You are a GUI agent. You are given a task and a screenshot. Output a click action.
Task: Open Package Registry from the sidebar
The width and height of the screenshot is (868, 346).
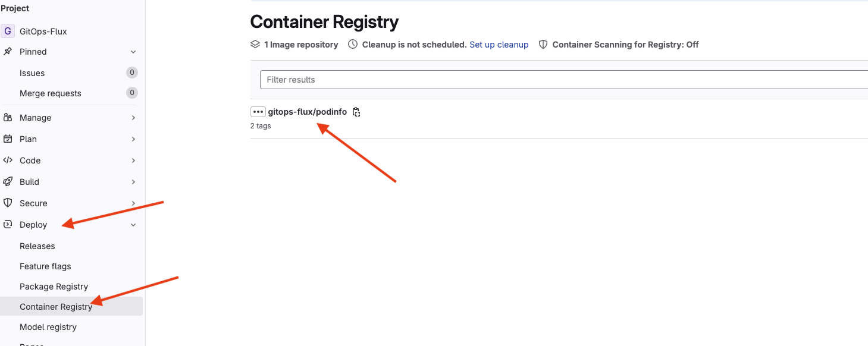coord(54,287)
